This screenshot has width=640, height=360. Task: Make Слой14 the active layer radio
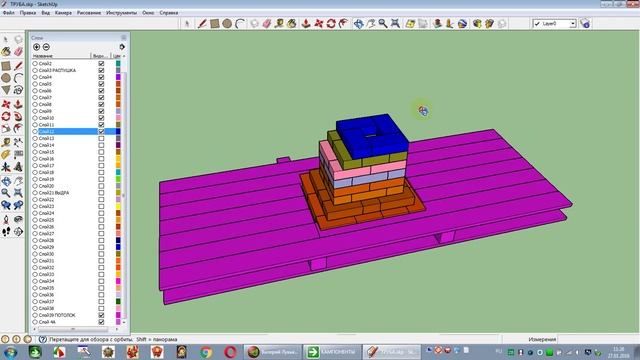pos(35,145)
